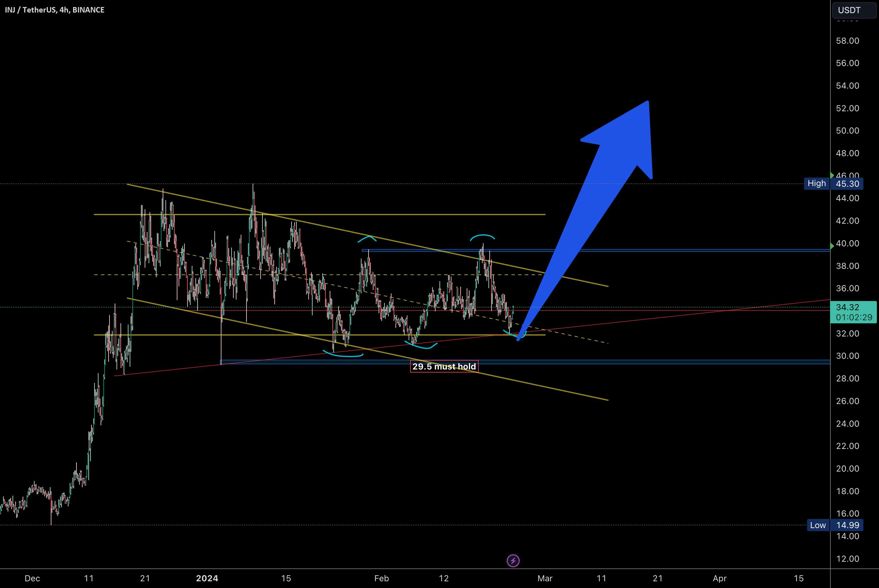Click the Low 14.99 price label
The image size is (879, 588).
tap(835, 525)
